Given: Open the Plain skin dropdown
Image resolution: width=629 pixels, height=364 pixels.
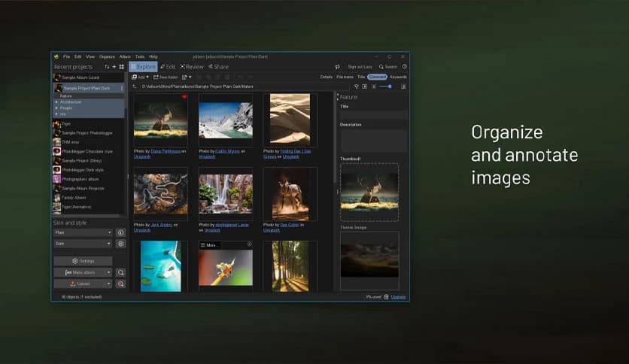Looking at the screenshot, I should pyautogui.click(x=83, y=233).
